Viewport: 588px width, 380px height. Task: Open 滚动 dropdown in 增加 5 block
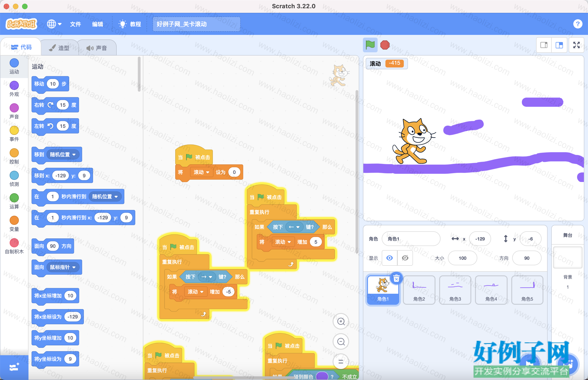(283, 242)
